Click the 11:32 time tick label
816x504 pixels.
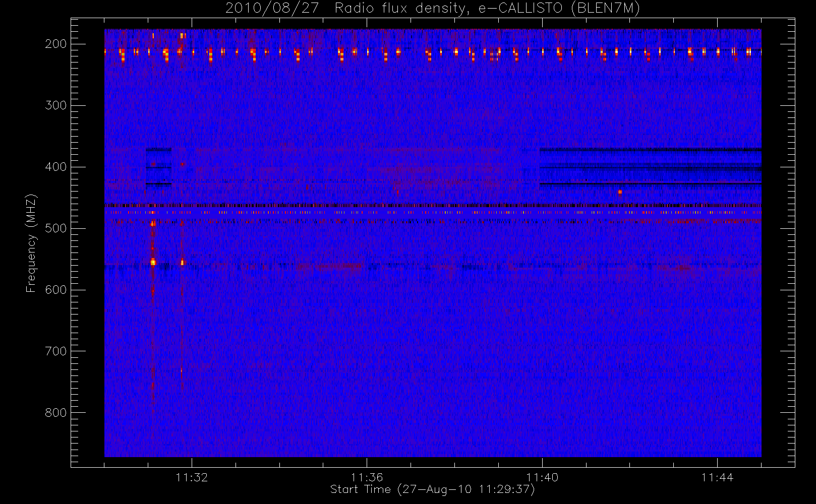[192, 477]
